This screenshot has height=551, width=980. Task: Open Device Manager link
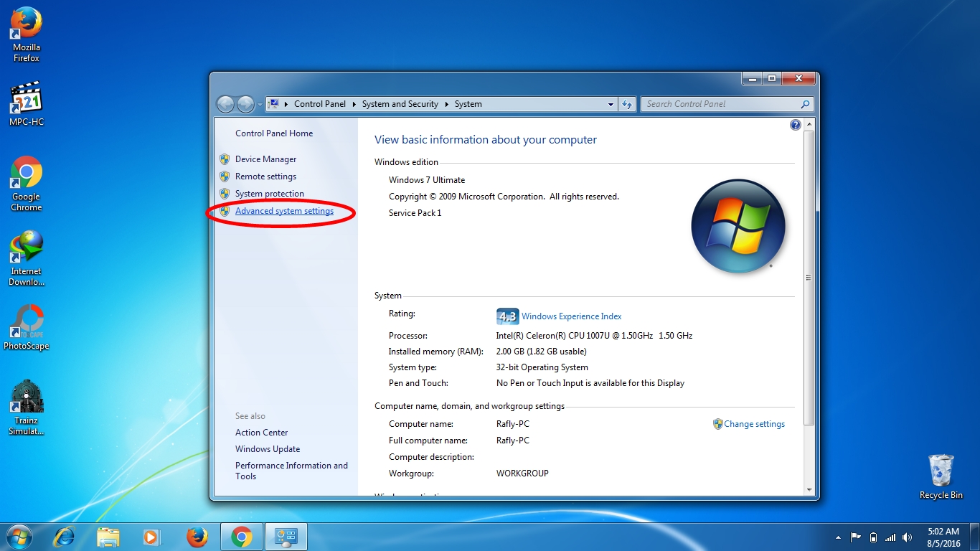point(265,159)
